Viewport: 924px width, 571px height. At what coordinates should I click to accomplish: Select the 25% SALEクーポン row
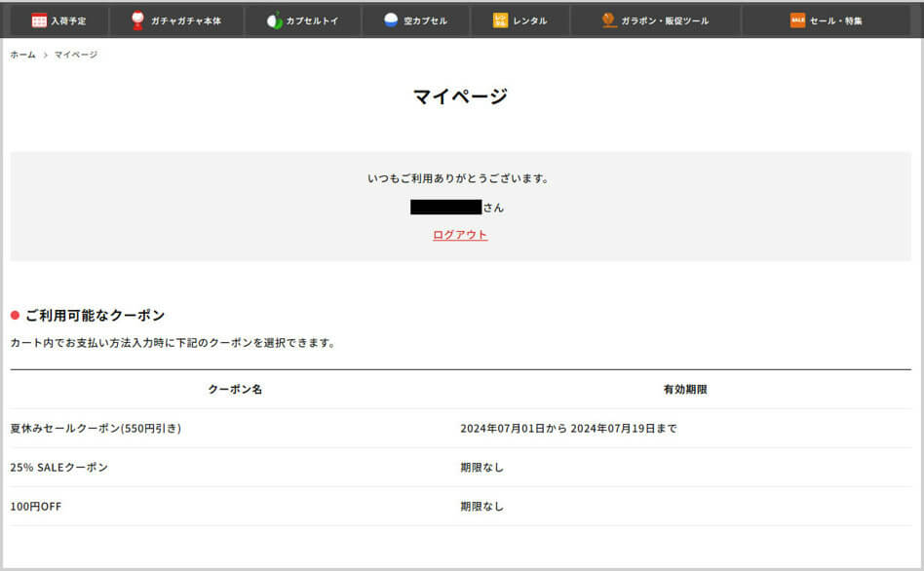pos(58,468)
